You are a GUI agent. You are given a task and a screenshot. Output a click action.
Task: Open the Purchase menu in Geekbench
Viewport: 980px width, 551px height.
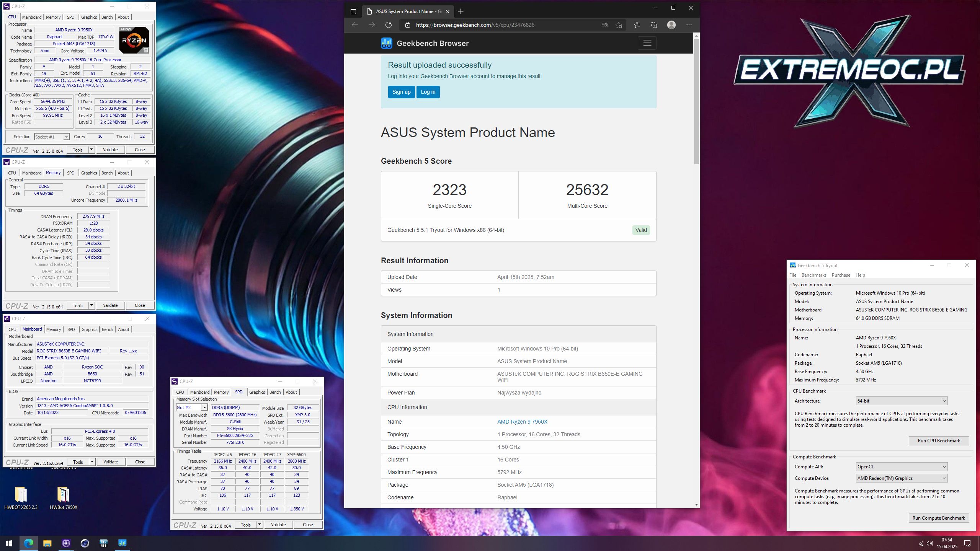point(841,275)
